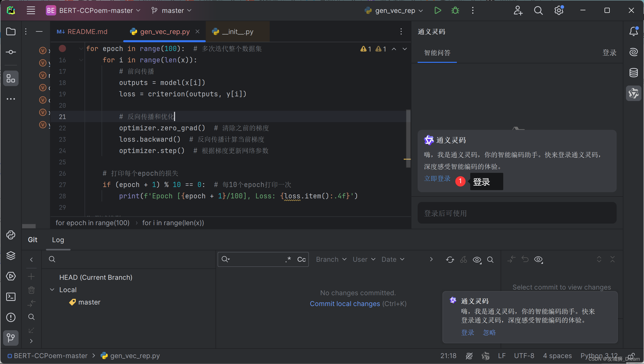The image size is (644, 364).
Task: Toggle the regex option in the log search
Action: pyautogui.click(x=288, y=259)
